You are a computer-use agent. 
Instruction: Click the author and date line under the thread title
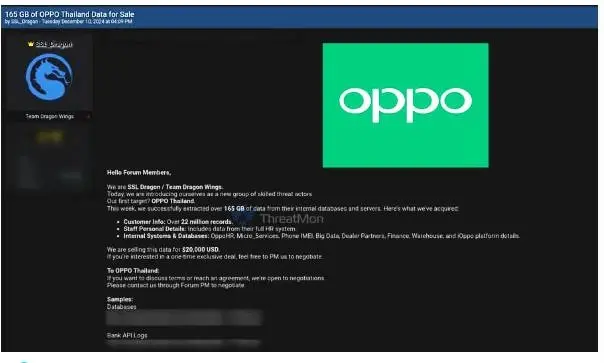point(69,22)
